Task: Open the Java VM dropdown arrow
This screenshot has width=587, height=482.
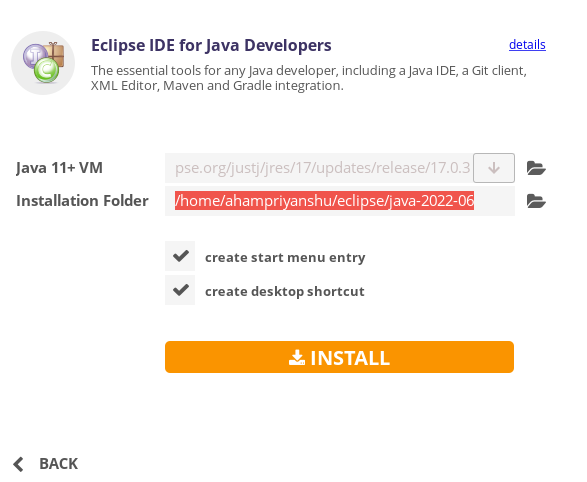Action: coord(494,168)
